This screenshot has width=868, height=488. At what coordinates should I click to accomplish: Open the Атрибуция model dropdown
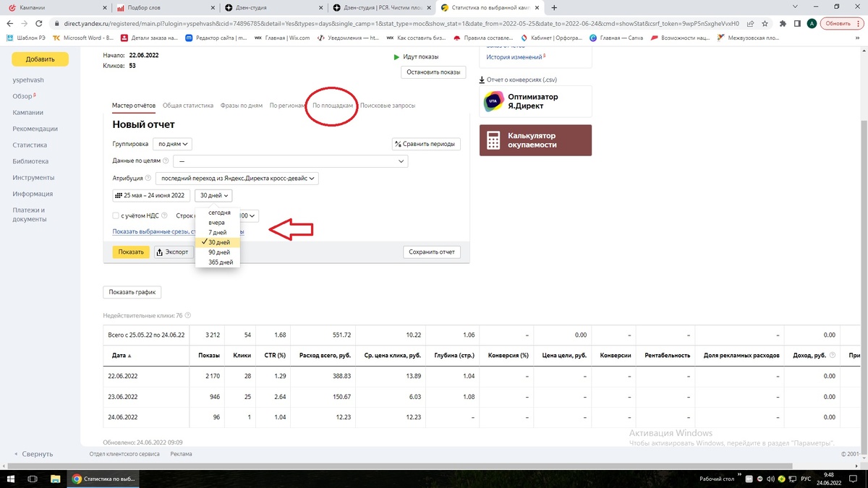point(237,178)
